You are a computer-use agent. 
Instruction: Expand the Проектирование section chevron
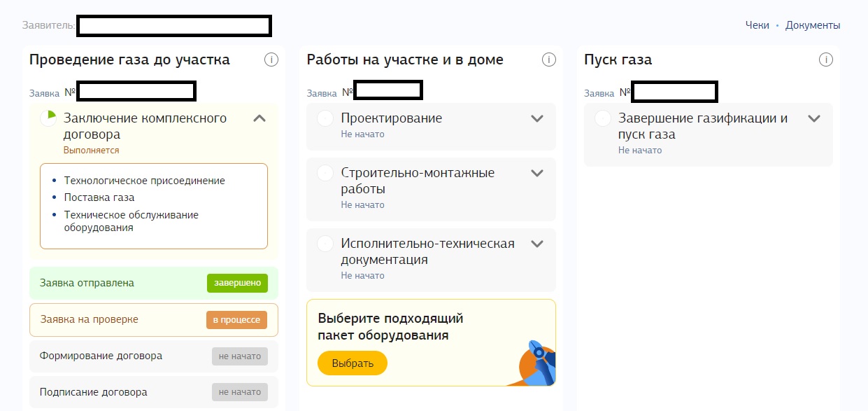coord(537,118)
